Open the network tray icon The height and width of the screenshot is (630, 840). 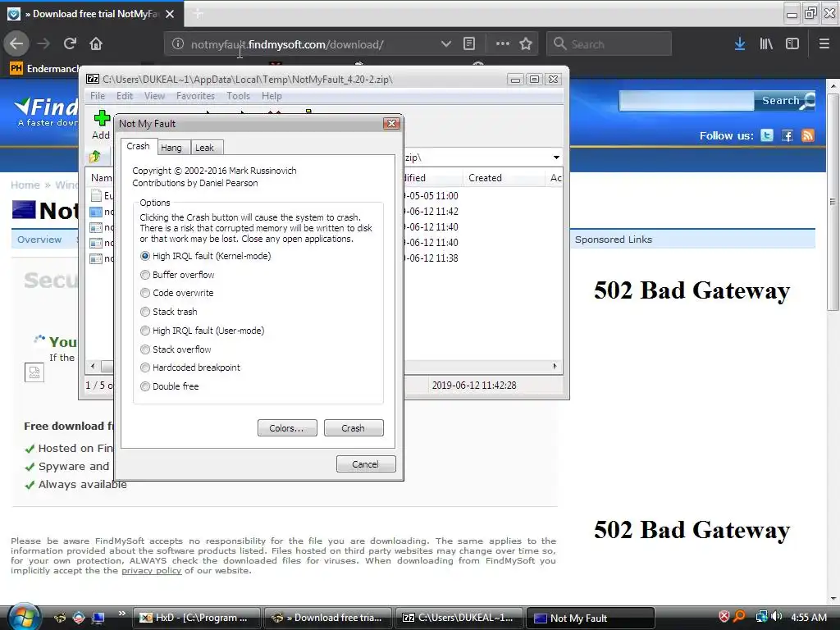click(761, 617)
